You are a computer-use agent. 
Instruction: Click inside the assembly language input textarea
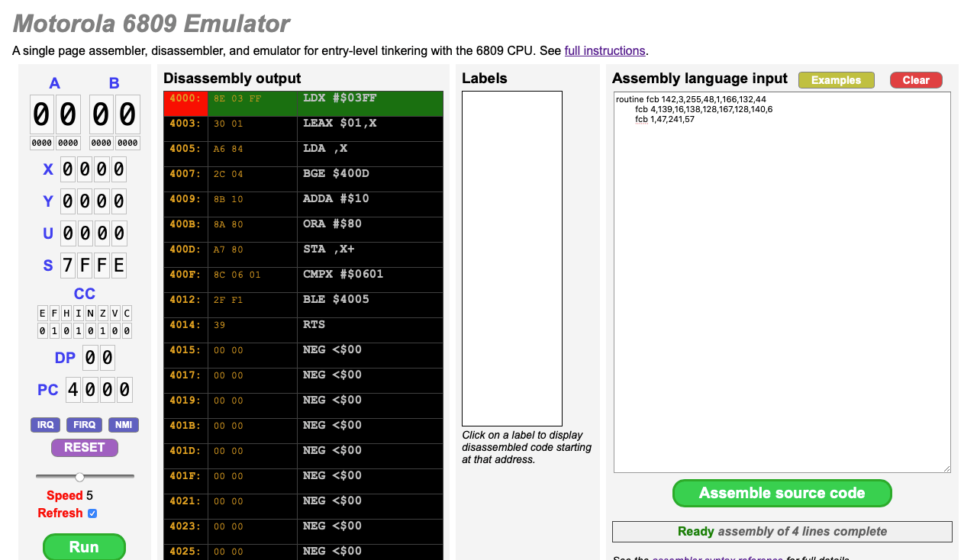(782, 282)
